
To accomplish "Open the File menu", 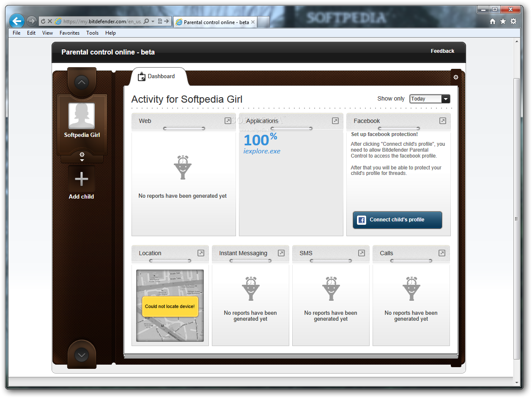I will [x=16, y=33].
